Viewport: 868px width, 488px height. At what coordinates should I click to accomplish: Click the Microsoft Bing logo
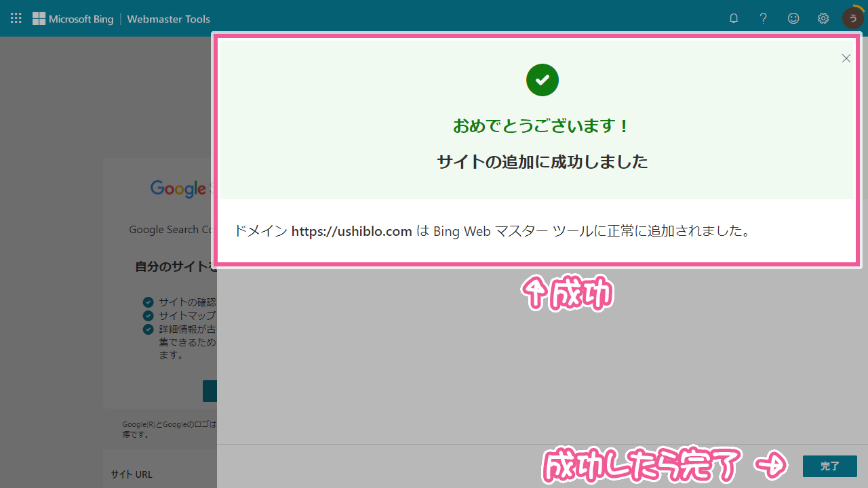(x=73, y=19)
